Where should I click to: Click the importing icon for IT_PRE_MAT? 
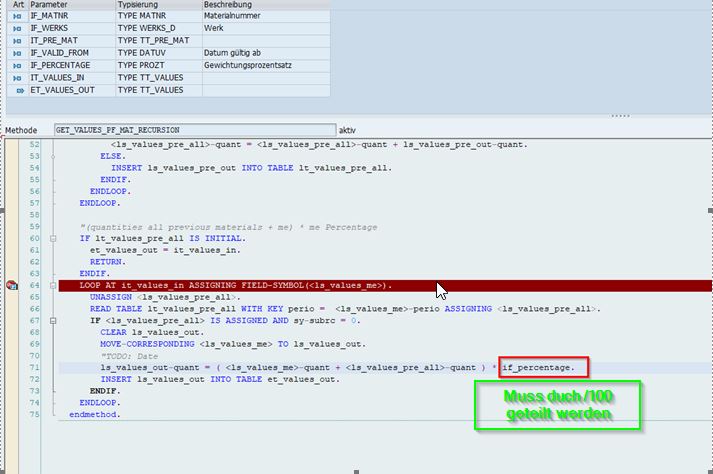pos(18,41)
